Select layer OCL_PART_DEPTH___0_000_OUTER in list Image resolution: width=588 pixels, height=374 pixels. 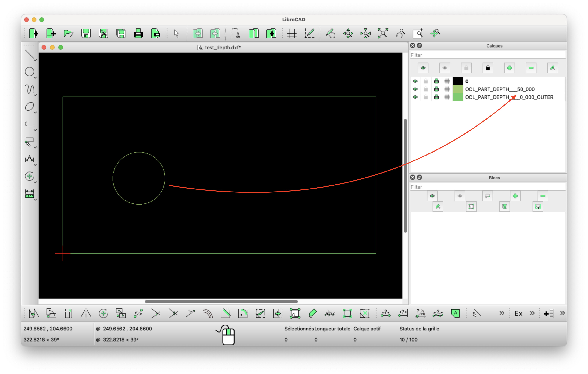point(509,97)
